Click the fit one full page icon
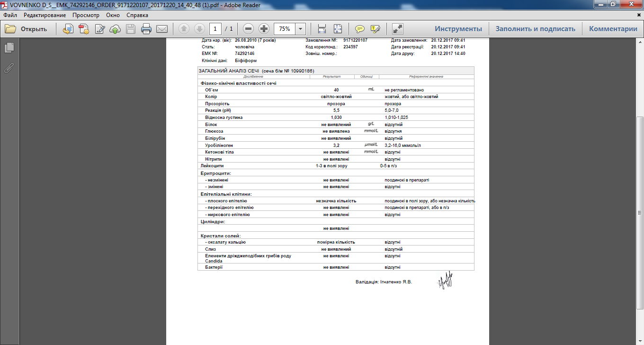This screenshot has width=644, height=345. click(338, 29)
